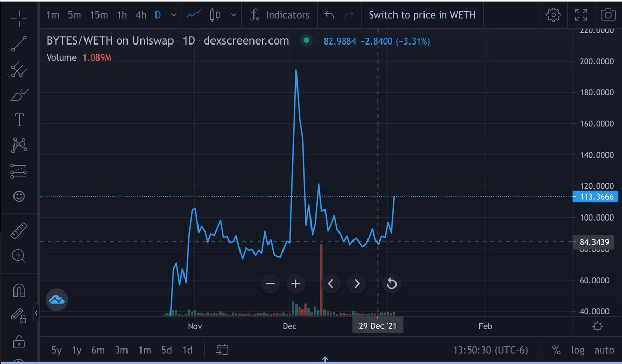Activate the zoom in tool
The height and width of the screenshot is (364, 622).
pyautogui.click(x=19, y=255)
